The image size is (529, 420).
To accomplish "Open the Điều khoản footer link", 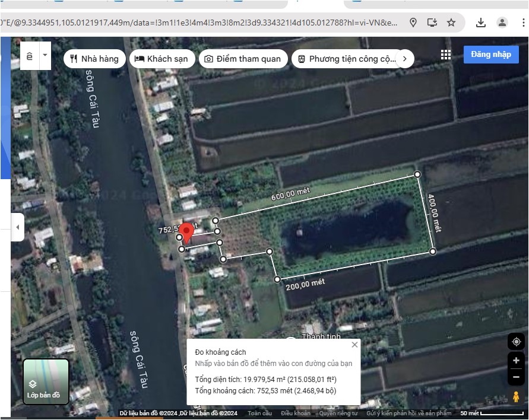I will coord(295,413).
